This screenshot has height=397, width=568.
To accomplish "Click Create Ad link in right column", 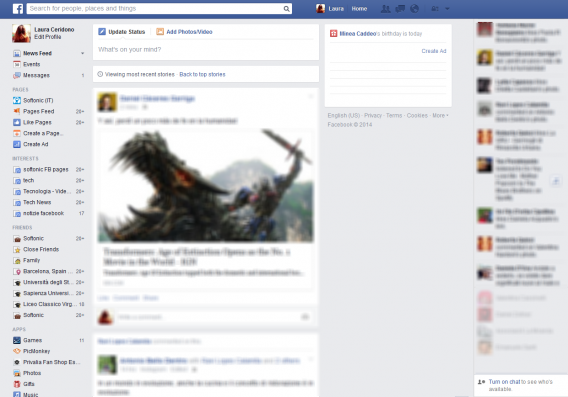I will tap(434, 51).
